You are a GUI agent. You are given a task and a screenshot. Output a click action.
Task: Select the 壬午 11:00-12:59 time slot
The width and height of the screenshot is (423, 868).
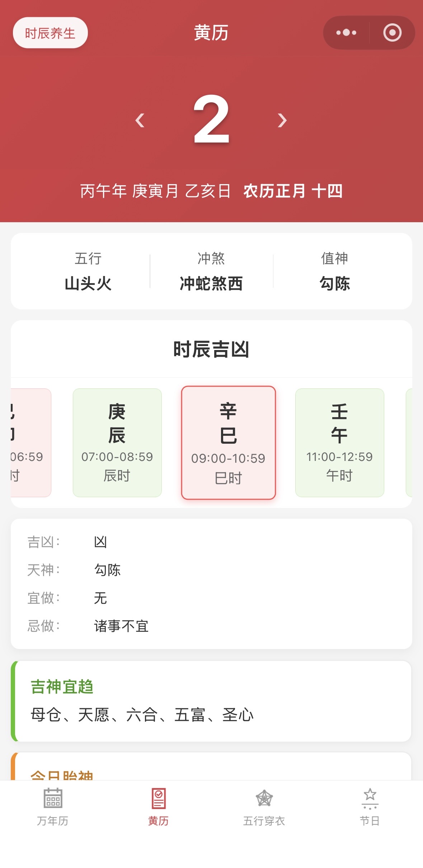point(339,443)
